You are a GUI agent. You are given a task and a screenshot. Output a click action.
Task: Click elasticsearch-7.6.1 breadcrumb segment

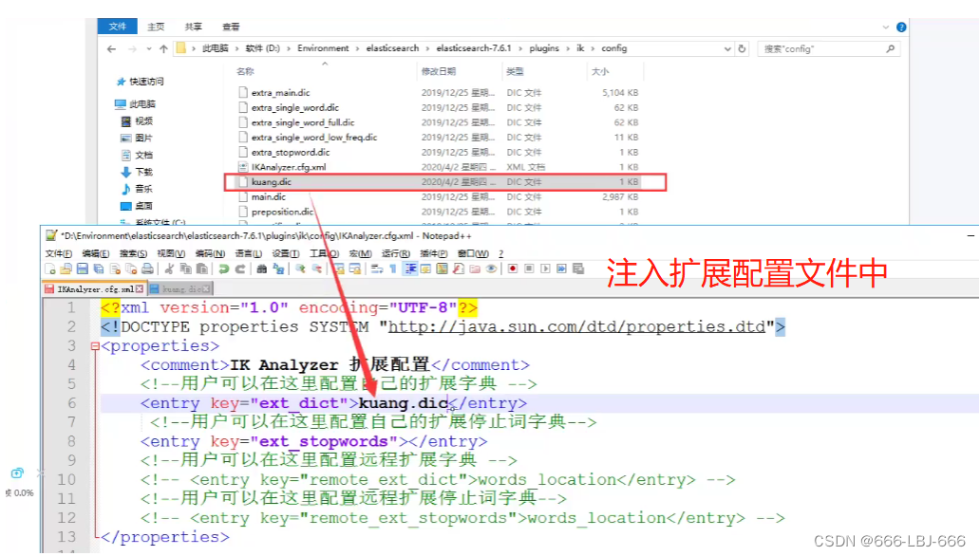[x=474, y=48]
